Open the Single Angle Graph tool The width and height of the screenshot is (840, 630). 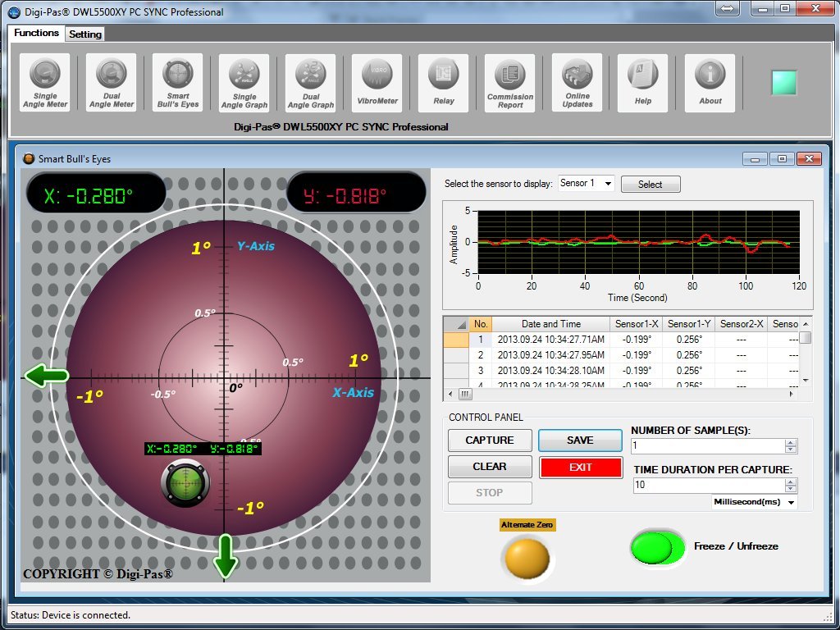click(x=244, y=83)
